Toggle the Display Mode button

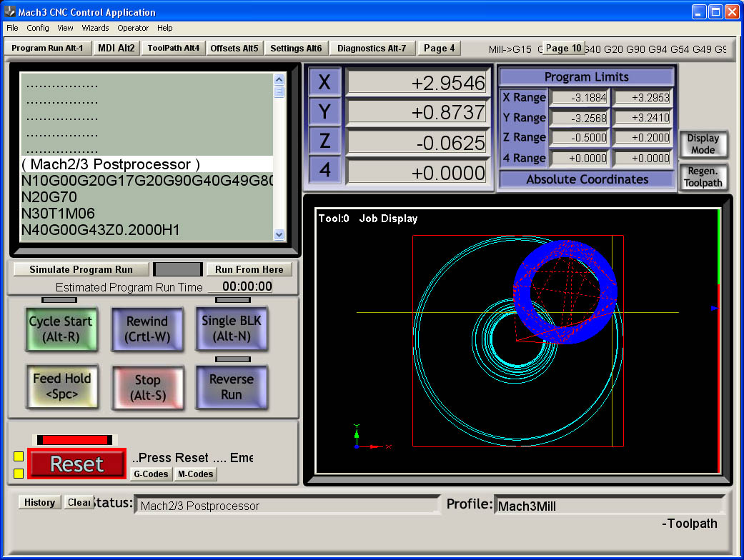pos(703,144)
